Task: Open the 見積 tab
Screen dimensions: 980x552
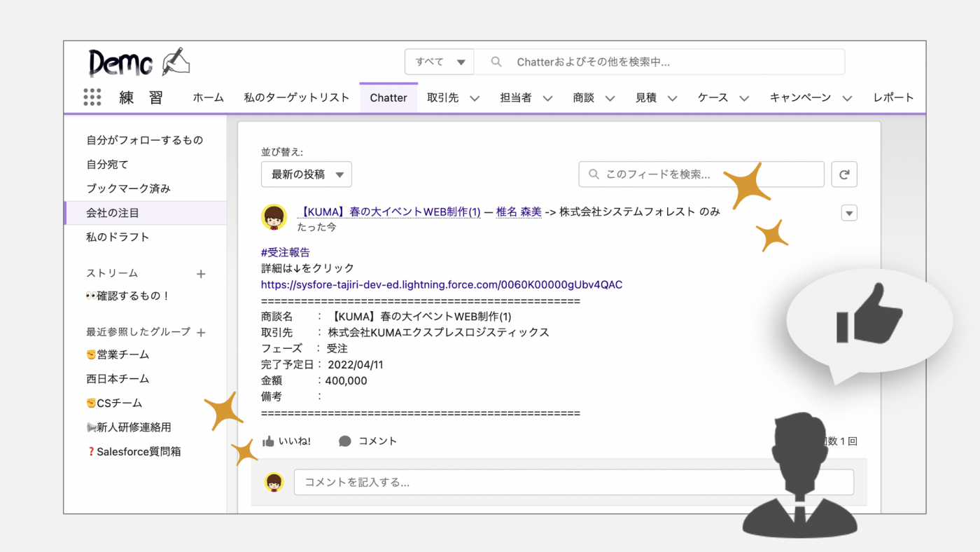Action: pos(646,98)
